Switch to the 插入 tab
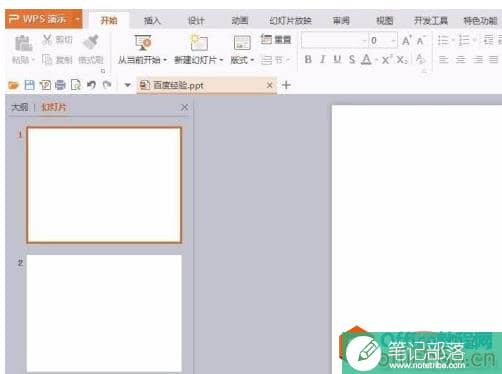 tap(152, 21)
